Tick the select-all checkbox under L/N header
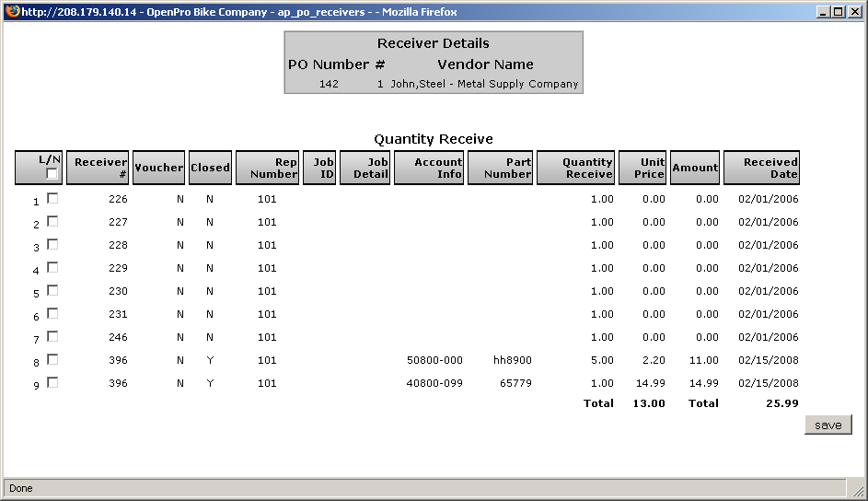The image size is (868, 501). tap(52, 174)
